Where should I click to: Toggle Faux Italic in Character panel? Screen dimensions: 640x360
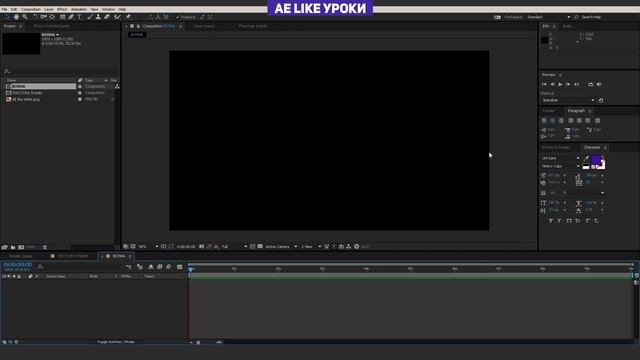559,221
